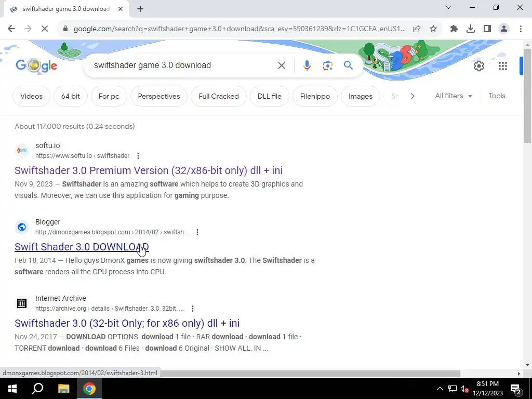Submit search with magnifier icon
The image size is (532, 399).
(348, 65)
